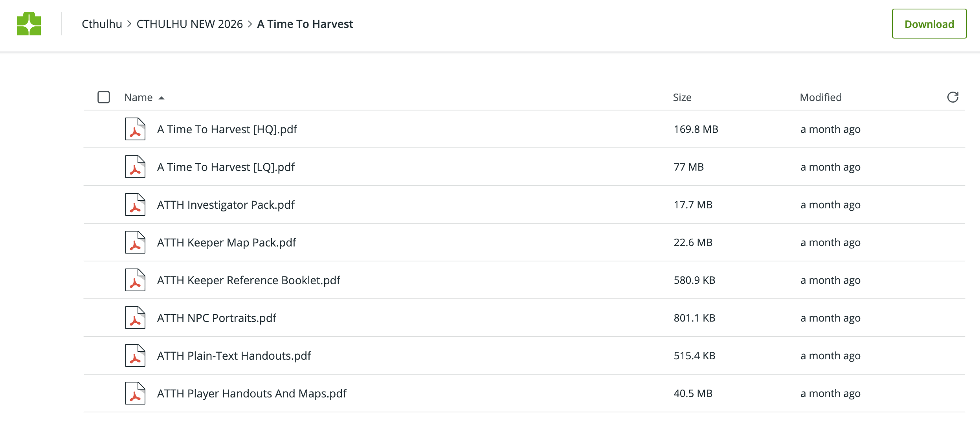980x423 pixels.
Task: Refresh the file list with the reload icon
Action: [x=952, y=97]
